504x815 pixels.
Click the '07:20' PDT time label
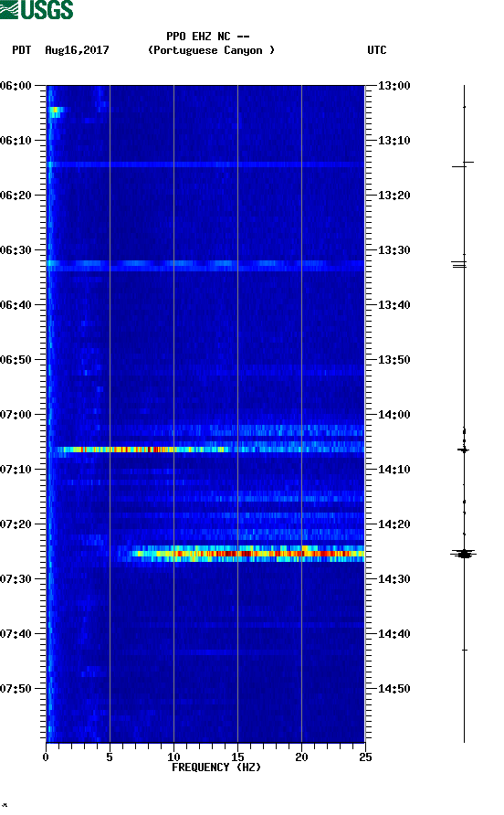click(16, 524)
